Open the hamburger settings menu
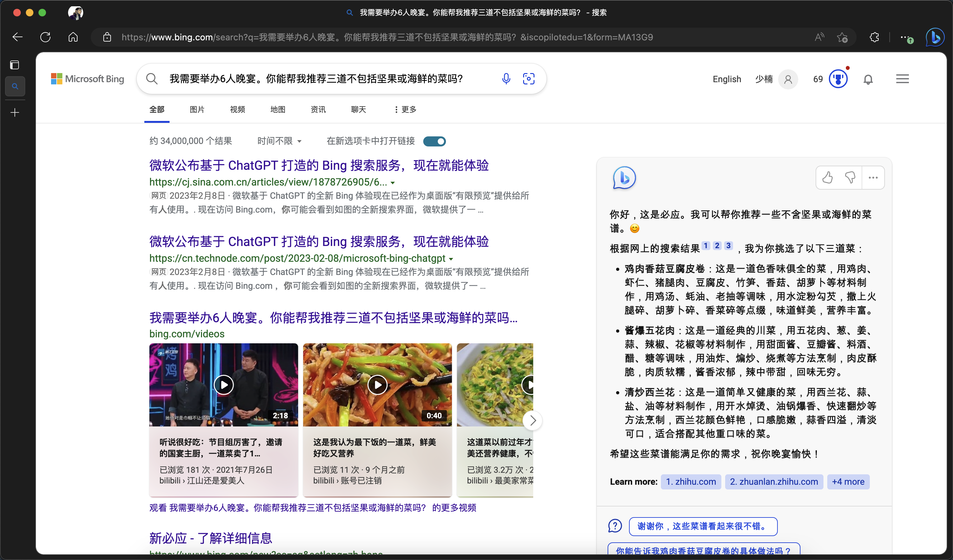The height and width of the screenshot is (560, 953). click(x=902, y=79)
